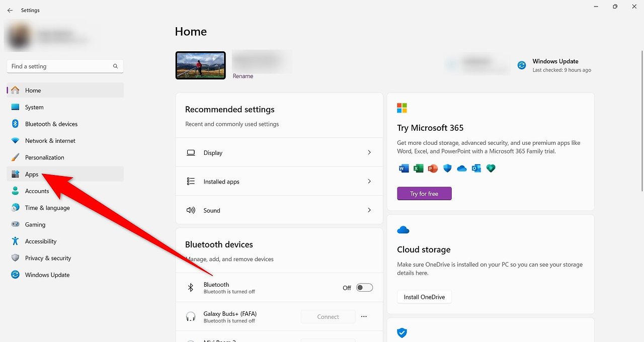Click Connect for Galaxy Buds+

tap(328, 317)
